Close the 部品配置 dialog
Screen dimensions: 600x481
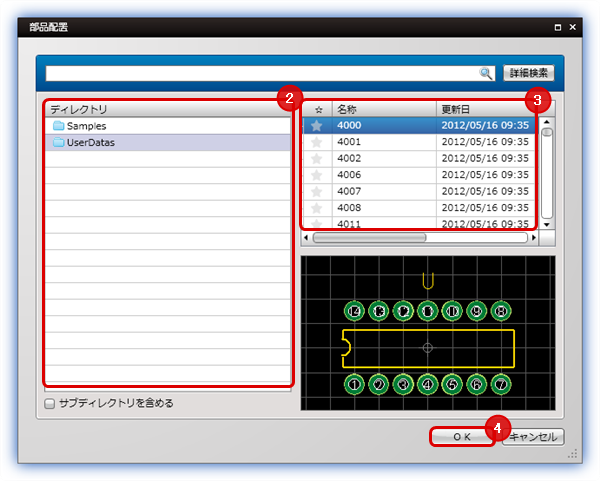(x=572, y=27)
